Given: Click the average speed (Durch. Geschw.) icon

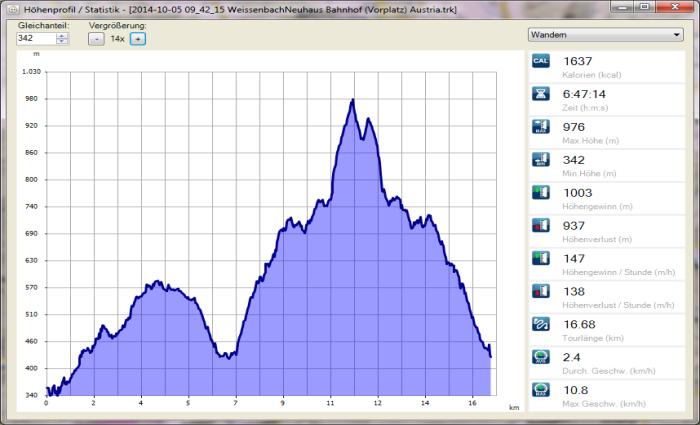Looking at the screenshot, I should tap(541, 357).
